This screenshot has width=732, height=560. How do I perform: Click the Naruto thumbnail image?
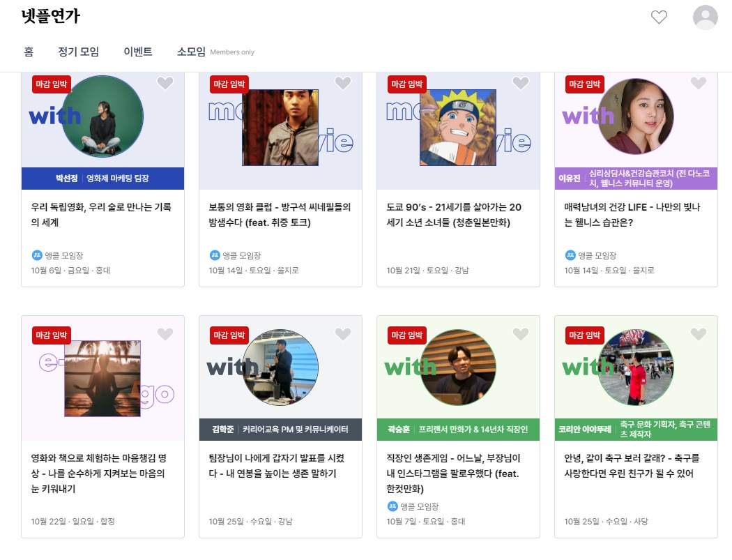(x=458, y=129)
